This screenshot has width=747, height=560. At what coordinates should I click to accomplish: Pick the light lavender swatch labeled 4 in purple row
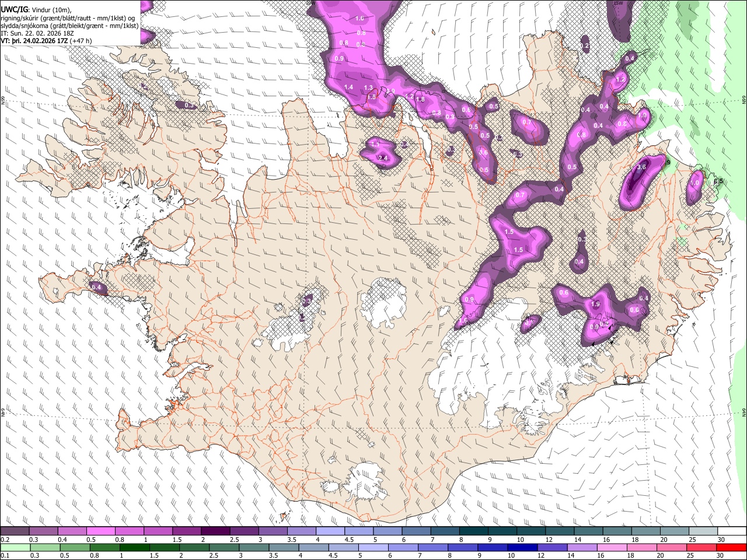(x=330, y=531)
